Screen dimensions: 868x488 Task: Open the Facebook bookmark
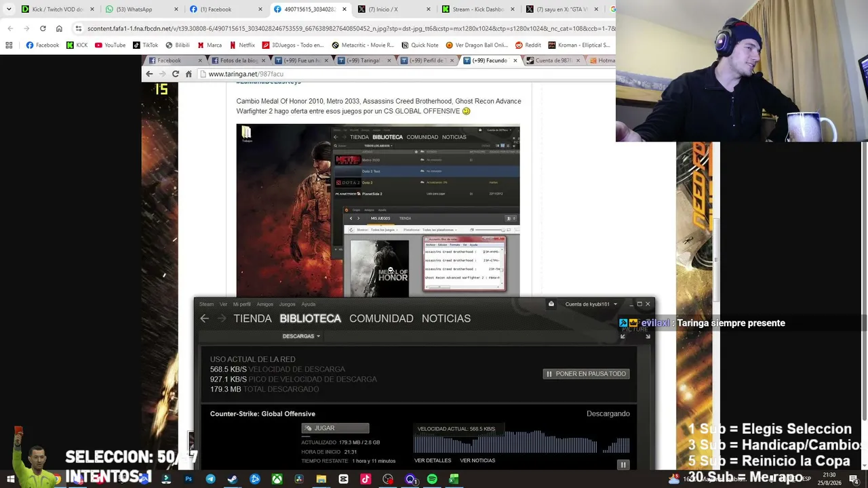coord(42,45)
